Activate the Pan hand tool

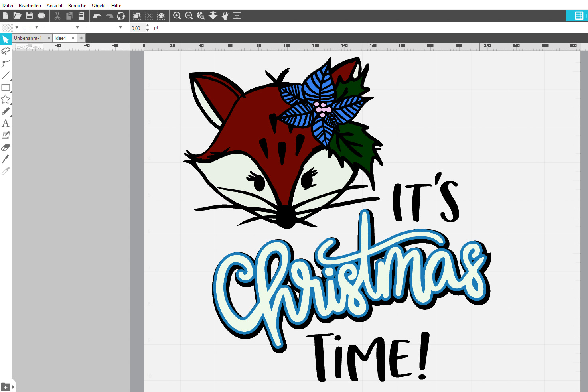coord(225,16)
